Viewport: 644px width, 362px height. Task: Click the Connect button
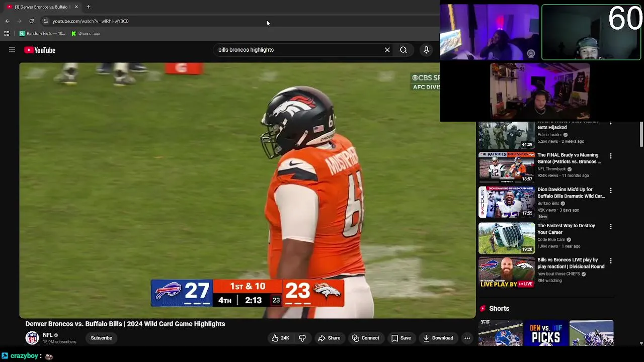coord(366,338)
